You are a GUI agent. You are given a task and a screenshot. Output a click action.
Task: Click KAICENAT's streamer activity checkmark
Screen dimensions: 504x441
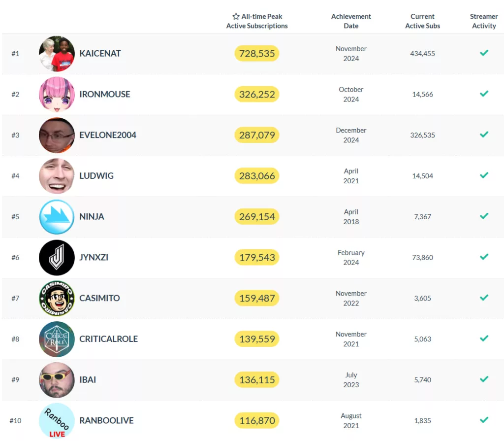[x=484, y=53]
